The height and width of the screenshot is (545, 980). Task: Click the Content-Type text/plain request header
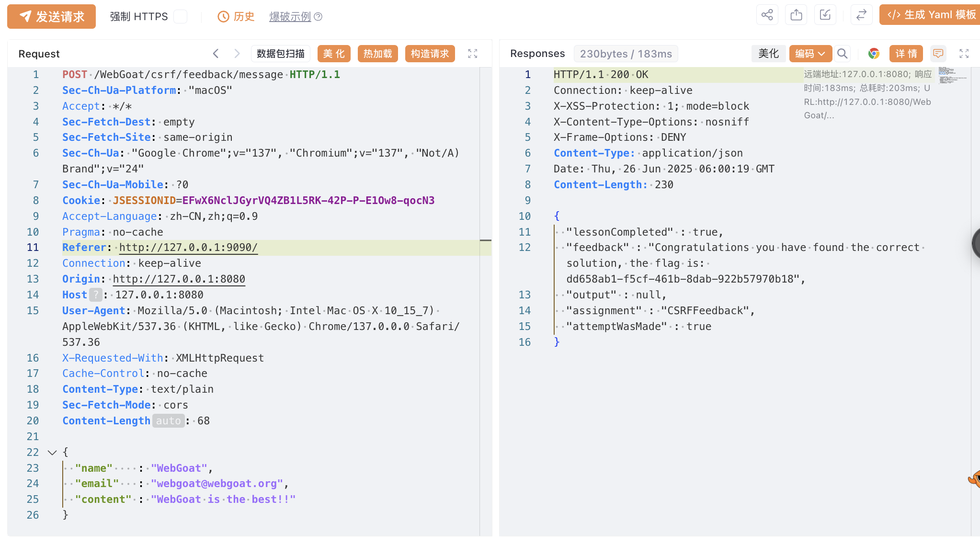(x=138, y=389)
